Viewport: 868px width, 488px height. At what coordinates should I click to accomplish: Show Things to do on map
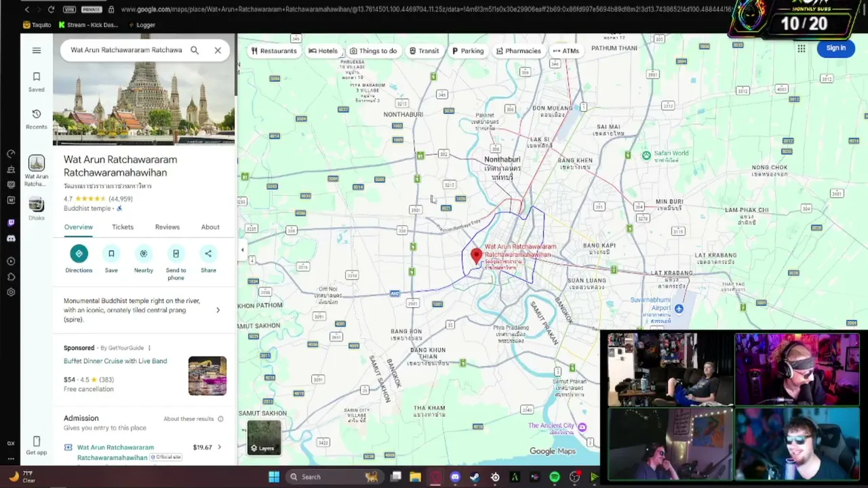(x=373, y=51)
